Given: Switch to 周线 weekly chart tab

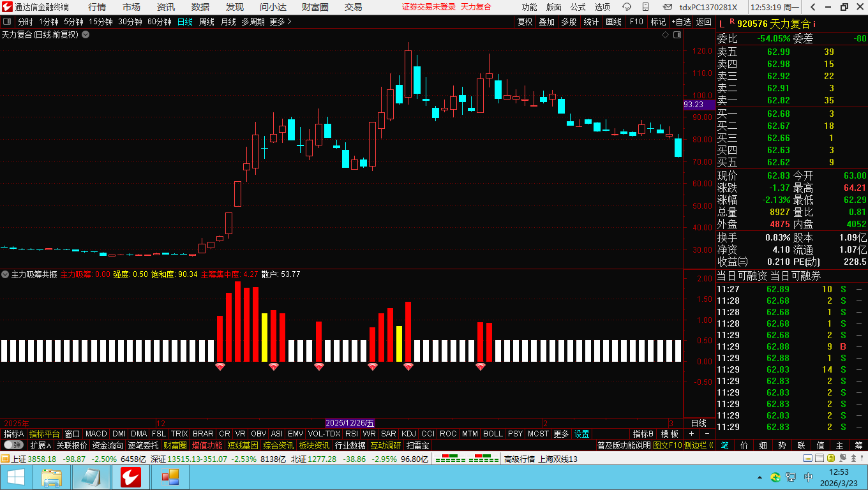Looking at the screenshot, I should [207, 22].
